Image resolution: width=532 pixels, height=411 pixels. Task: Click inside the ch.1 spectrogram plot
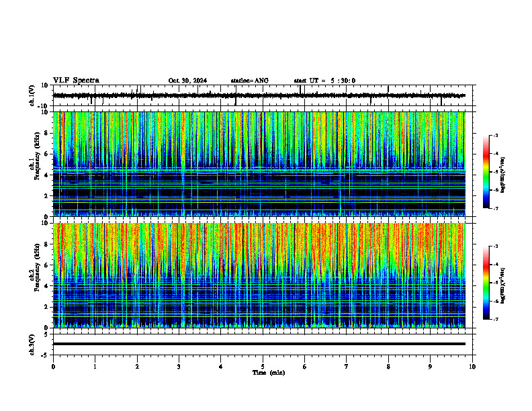(259, 164)
